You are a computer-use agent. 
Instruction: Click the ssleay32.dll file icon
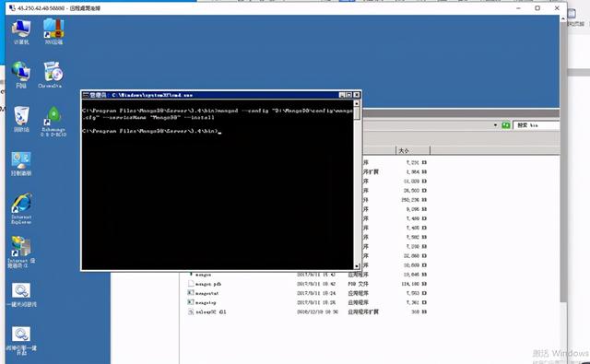[191, 311]
